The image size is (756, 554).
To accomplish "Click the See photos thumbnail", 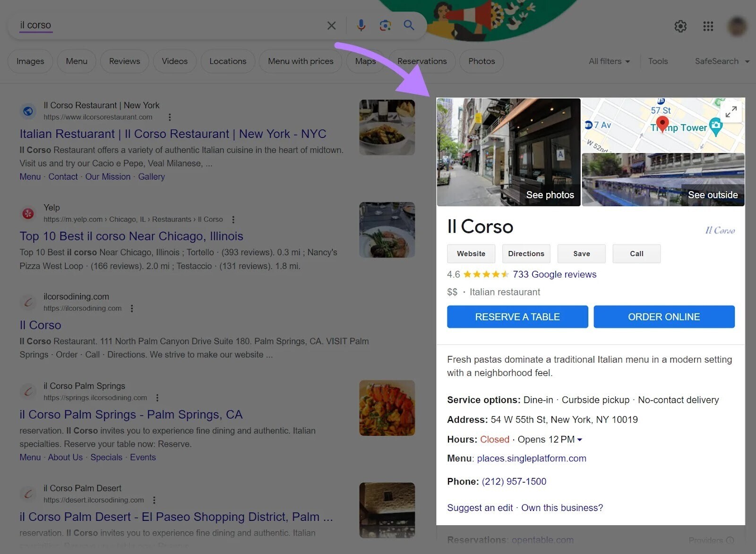I will (508, 152).
